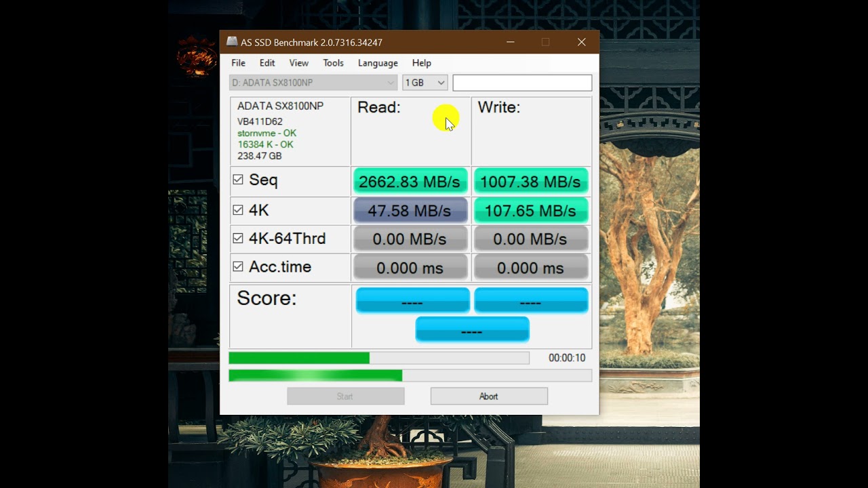Click the '16384 K - OK' alignment text
This screenshot has height=488, width=868.
[x=265, y=144]
